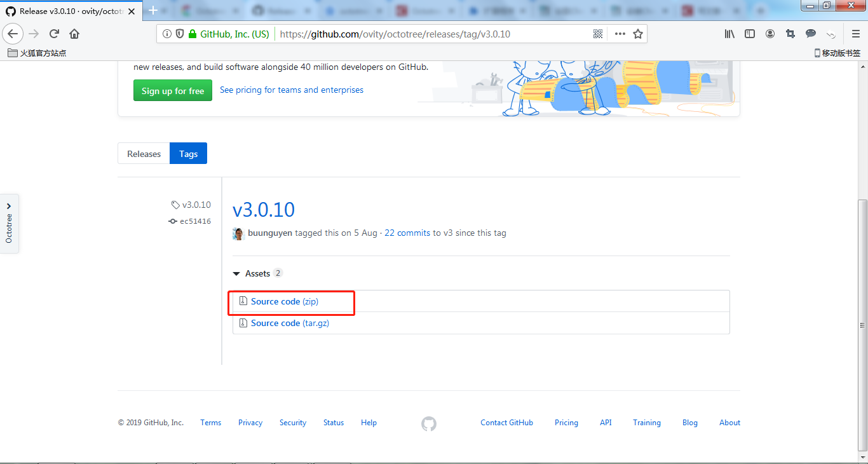Open the 火狐官方站点 bookmarks folder
Screen dimensions: 868x464
37,53
